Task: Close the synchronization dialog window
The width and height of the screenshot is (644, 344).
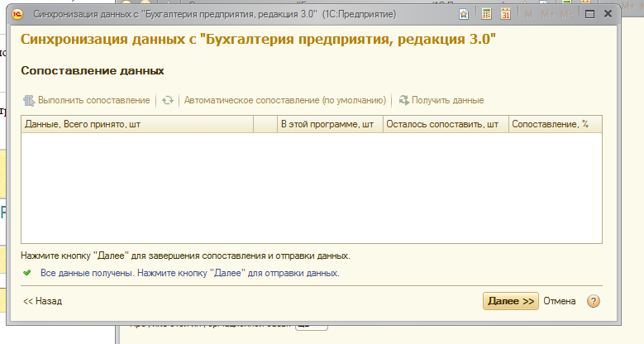Action: pos(608,14)
